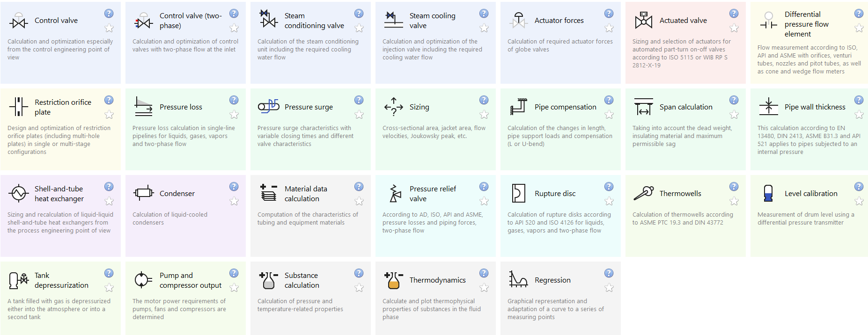Click the Thermowells icon
The width and height of the screenshot is (868, 335).
tap(643, 193)
